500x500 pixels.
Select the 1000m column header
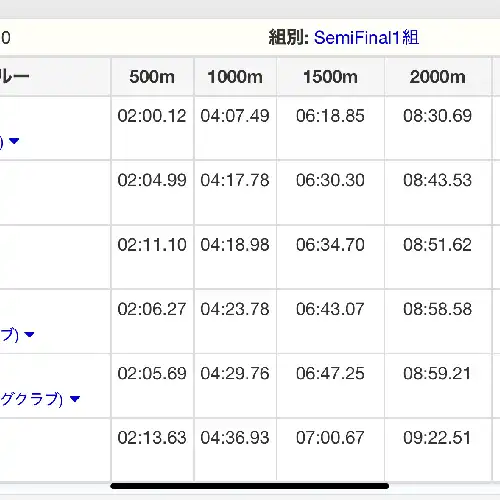coord(235,77)
